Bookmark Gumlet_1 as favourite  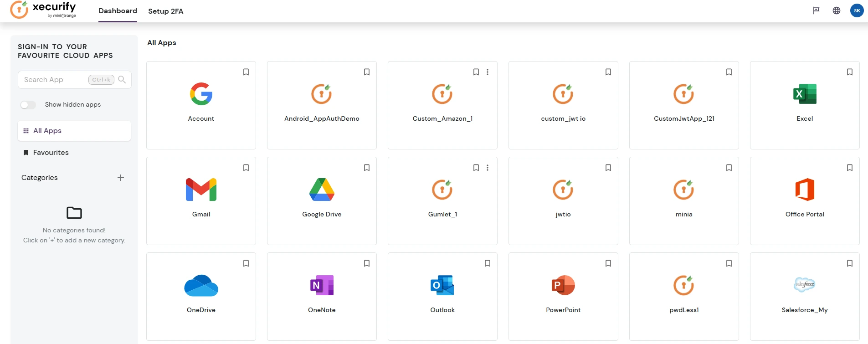476,168
